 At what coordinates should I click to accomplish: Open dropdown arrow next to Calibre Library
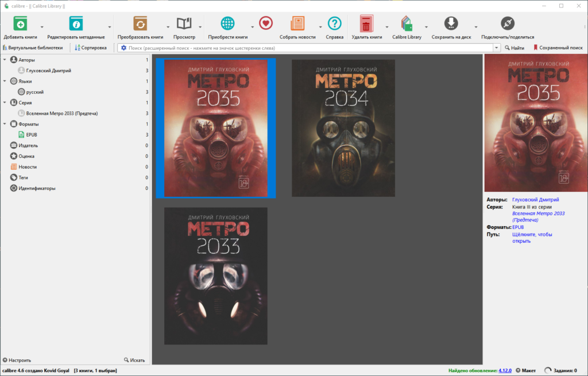426,27
